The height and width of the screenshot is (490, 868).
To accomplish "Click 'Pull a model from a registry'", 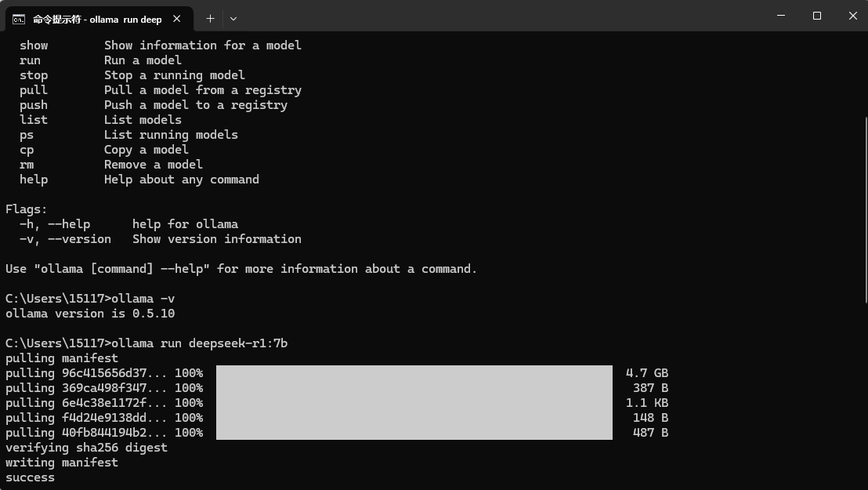I will click(x=203, y=90).
